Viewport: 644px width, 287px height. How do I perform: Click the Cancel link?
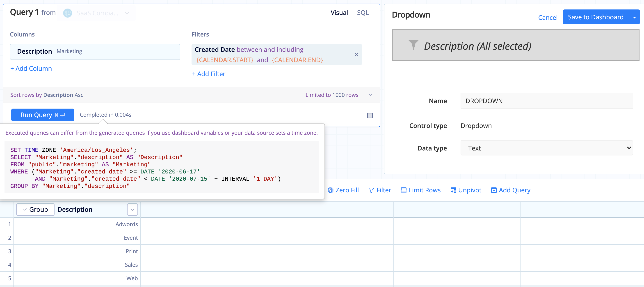click(x=548, y=18)
